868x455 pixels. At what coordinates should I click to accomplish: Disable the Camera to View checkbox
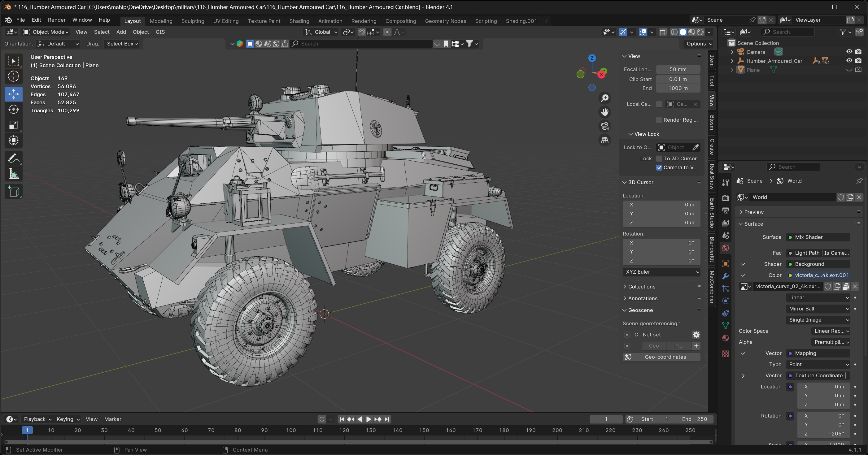pyautogui.click(x=659, y=167)
